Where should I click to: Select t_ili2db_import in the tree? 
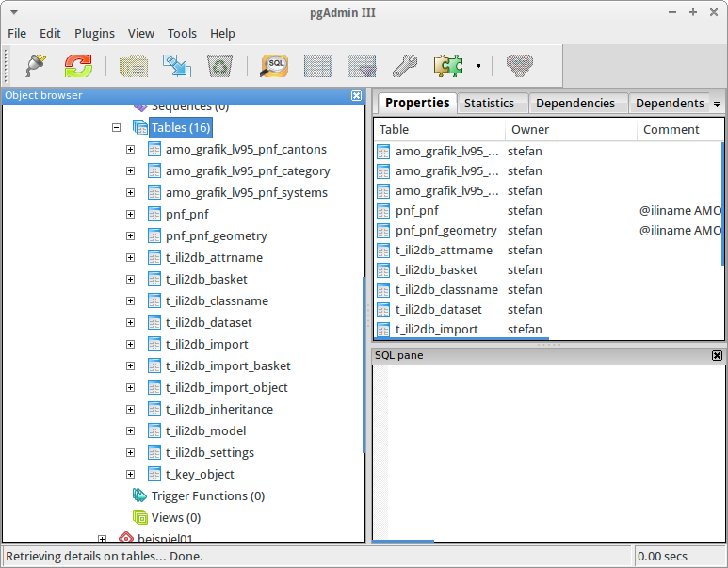(x=207, y=344)
